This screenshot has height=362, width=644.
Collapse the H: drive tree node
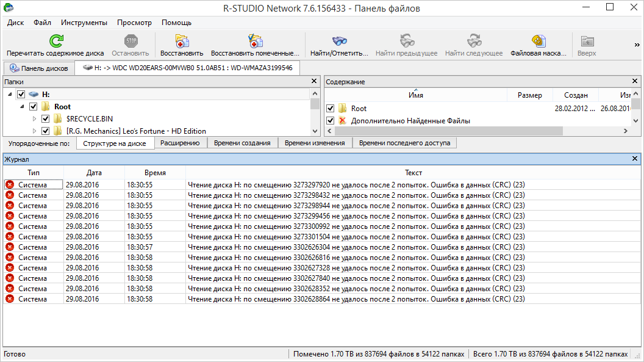click(x=10, y=95)
